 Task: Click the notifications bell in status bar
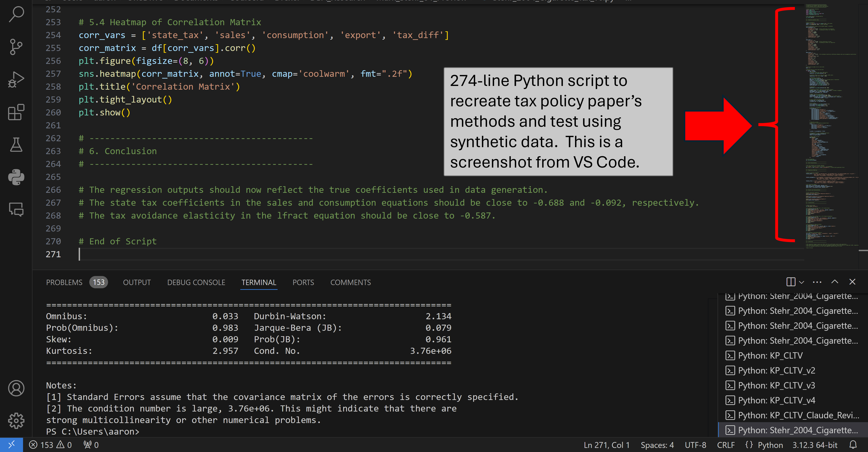tap(853, 445)
